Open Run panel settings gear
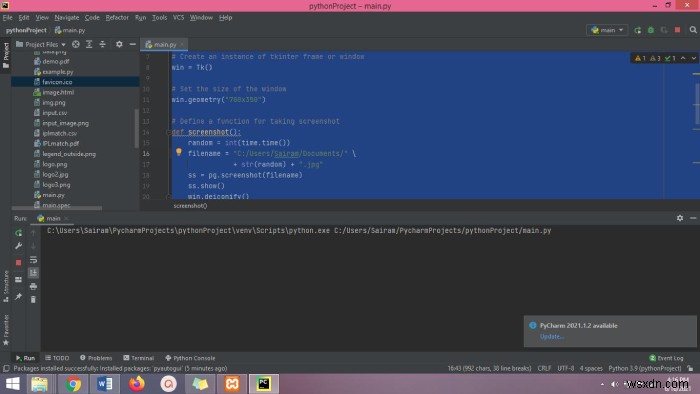700x394 pixels. [x=680, y=218]
